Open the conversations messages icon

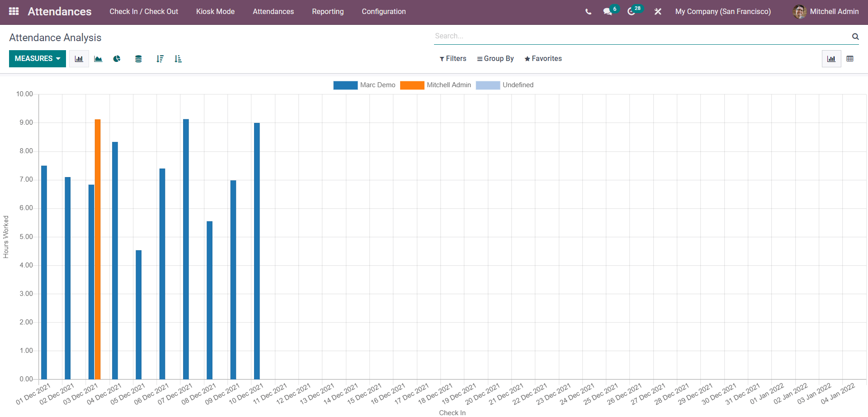pos(608,12)
